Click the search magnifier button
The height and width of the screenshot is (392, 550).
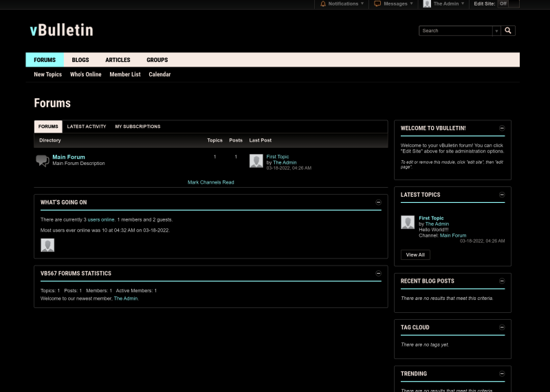508,30
